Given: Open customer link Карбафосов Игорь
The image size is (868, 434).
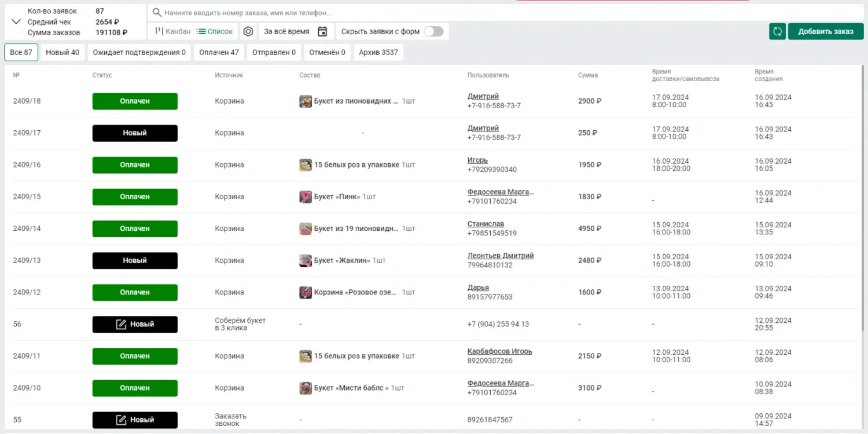Looking at the screenshot, I should click(499, 351).
